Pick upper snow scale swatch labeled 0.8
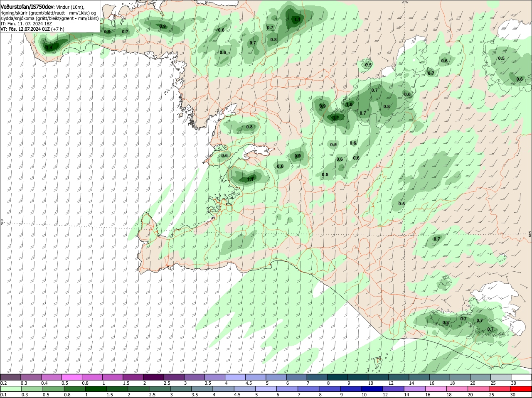 click(x=92, y=377)
